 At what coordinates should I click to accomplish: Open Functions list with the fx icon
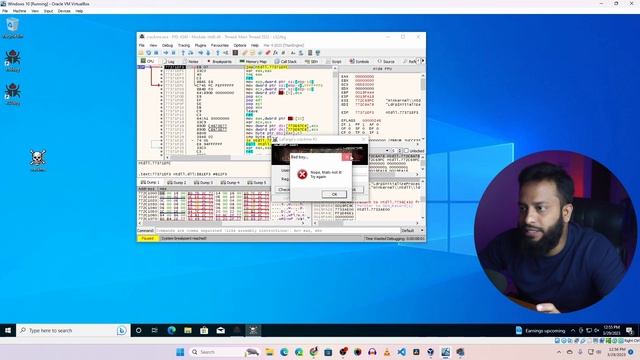point(276,53)
